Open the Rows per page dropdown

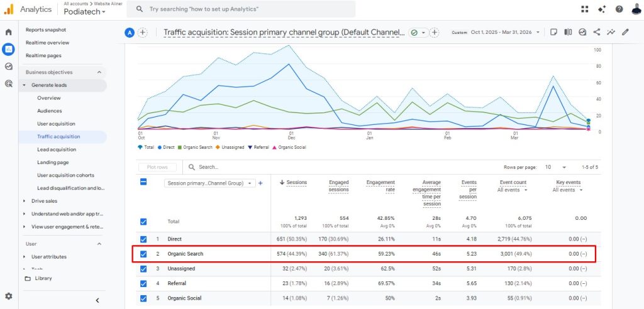click(555, 167)
